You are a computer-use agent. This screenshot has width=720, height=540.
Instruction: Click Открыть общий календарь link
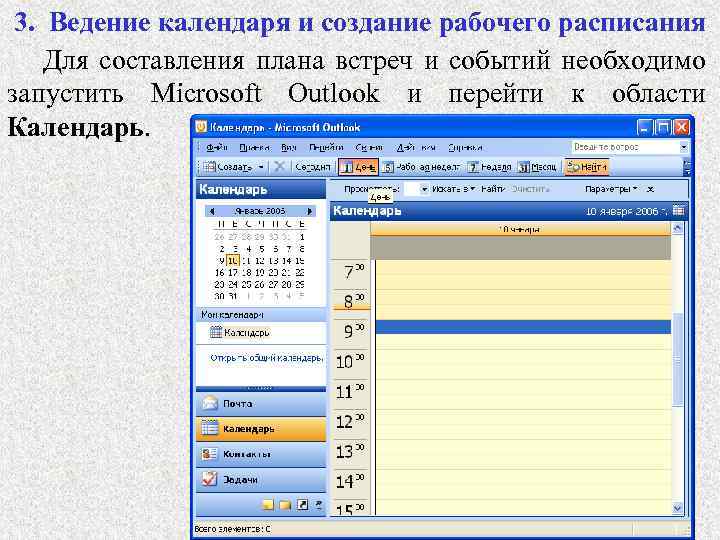pyautogui.click(x=266, y=358)
